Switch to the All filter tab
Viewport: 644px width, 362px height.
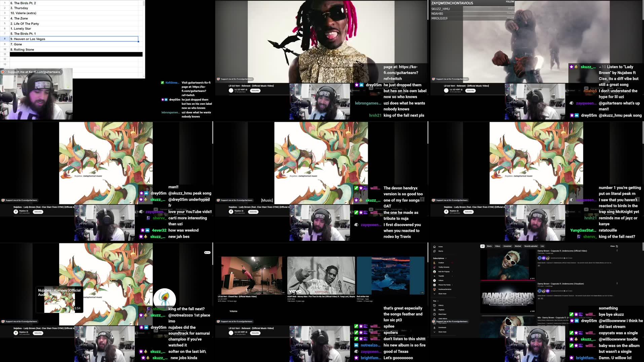click(483, 246)
